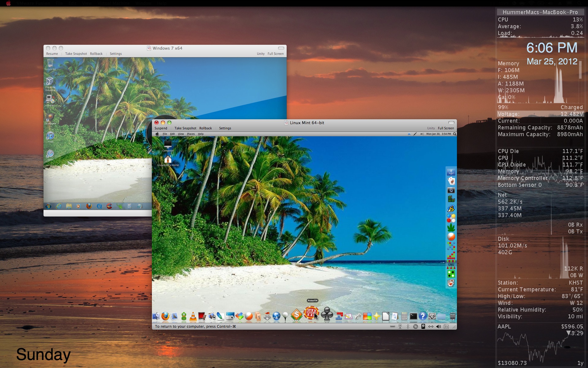Viewport: 588px width, 368px height.
Task: Suspend the Linux Mint virtual machine
Action: coord(161,128)
